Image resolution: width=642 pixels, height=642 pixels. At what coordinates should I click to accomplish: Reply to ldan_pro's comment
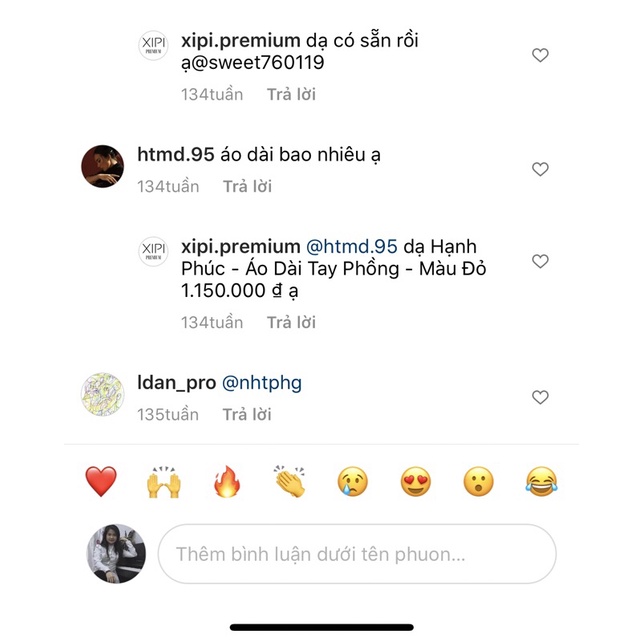click(247, 414)
